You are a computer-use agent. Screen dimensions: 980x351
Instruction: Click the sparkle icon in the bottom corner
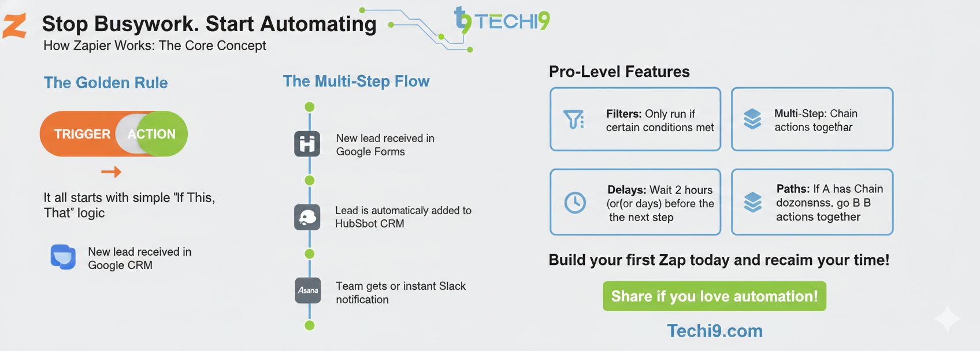pyautogui.click(x=947, y=319)
